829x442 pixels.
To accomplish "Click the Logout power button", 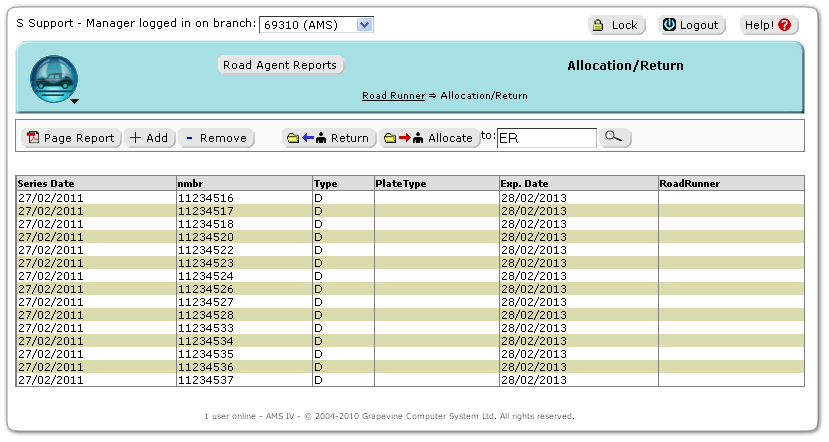I will (691, 25).
